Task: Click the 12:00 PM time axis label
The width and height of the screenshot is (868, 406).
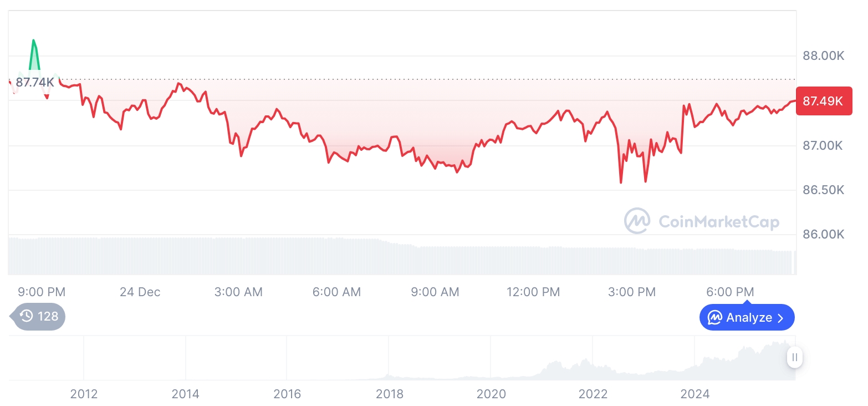Action: coord(533,292)
